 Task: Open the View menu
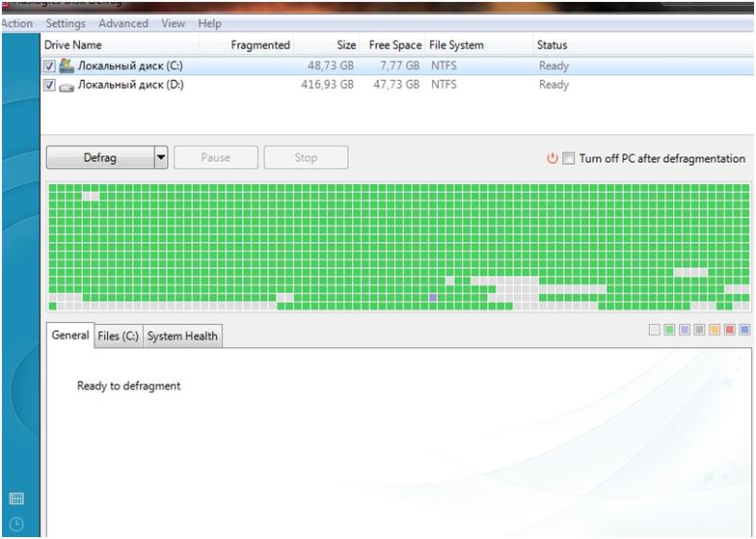174,23
